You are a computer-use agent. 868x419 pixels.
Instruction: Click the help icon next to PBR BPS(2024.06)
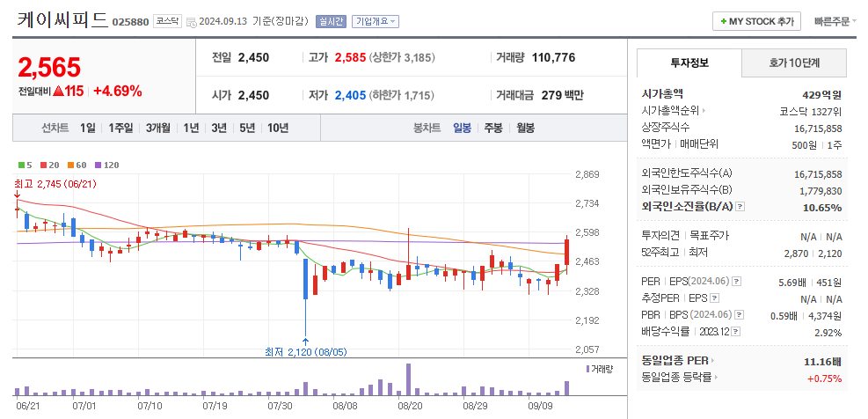740,315
